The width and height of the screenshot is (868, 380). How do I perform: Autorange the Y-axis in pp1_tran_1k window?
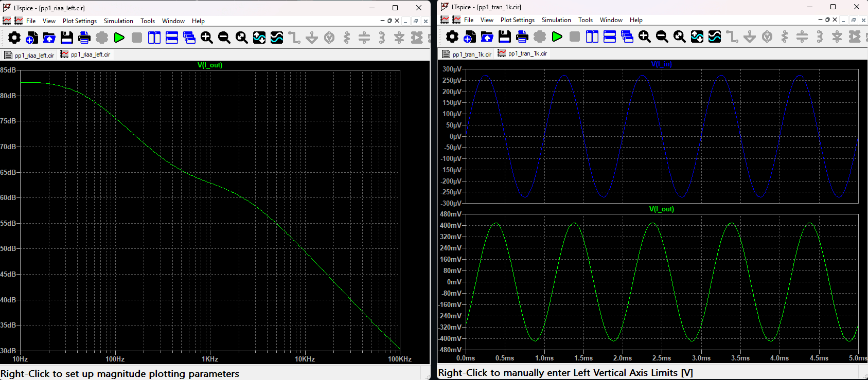tap(697, 37)
